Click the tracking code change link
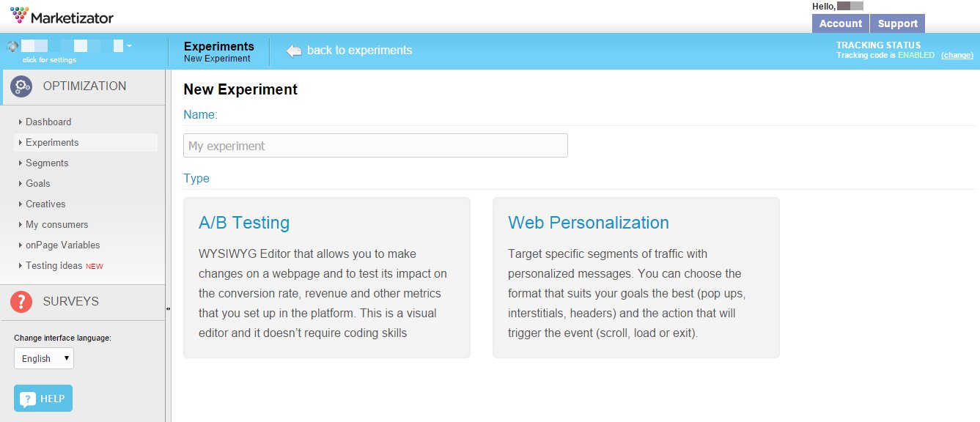The image size is (980, 422). coord(957,55)
